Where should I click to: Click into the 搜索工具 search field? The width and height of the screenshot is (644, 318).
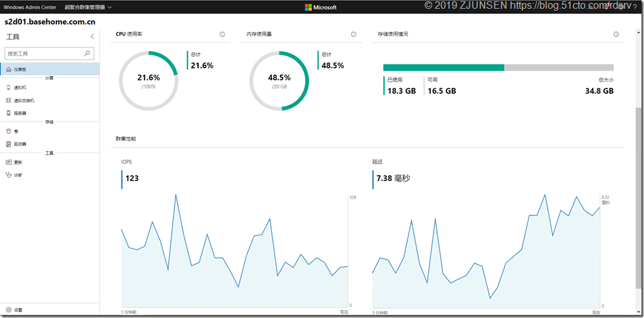point(49,53)
